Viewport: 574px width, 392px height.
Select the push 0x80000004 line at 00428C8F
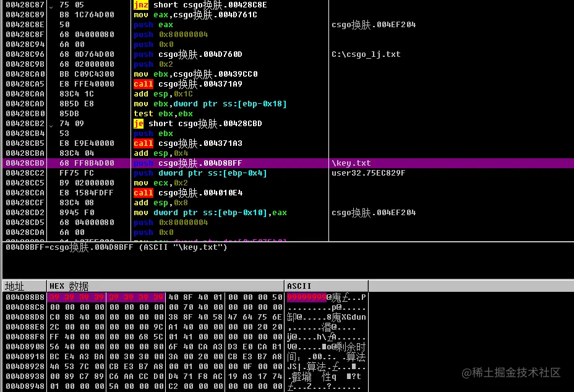pos(171,35)
